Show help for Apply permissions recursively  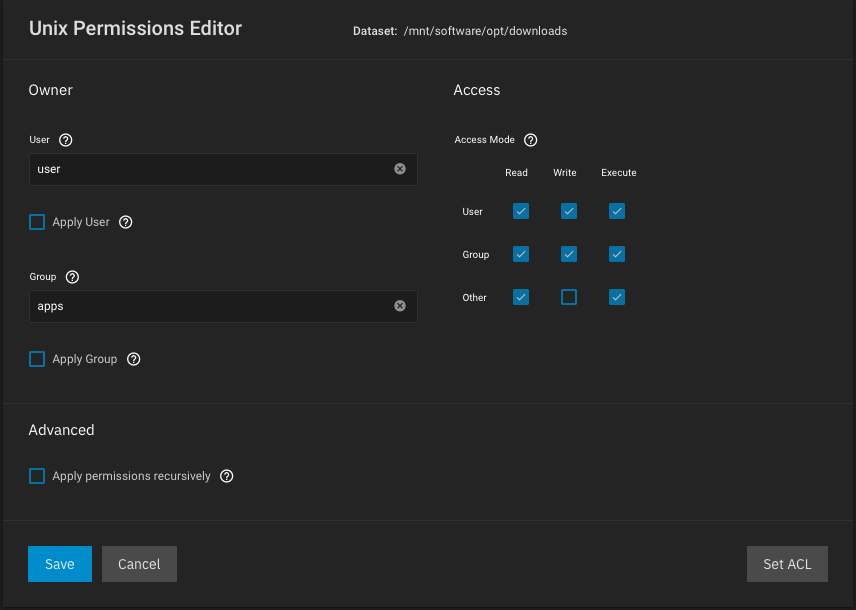(227, 476)
